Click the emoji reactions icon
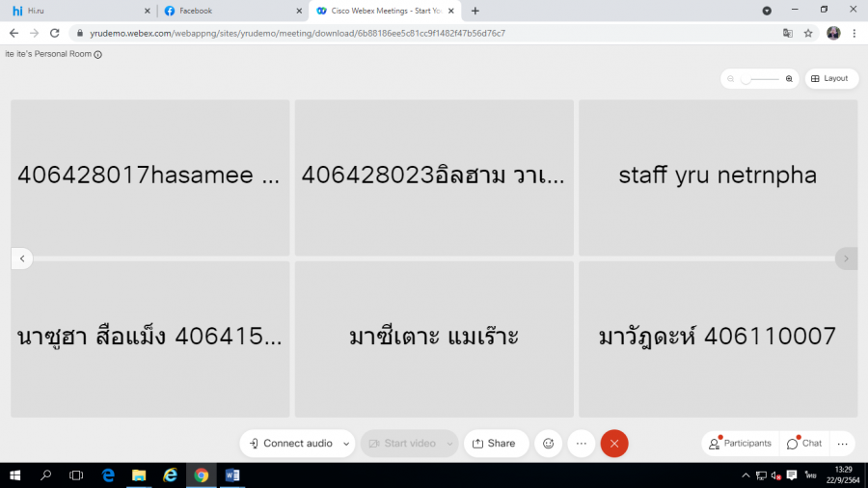 pyautogui.click(x=549, y=444)
